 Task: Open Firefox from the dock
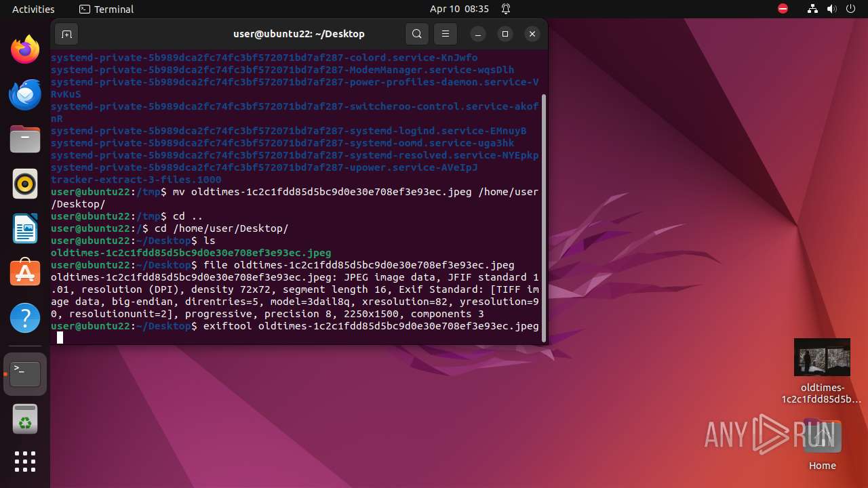(25, 49)
